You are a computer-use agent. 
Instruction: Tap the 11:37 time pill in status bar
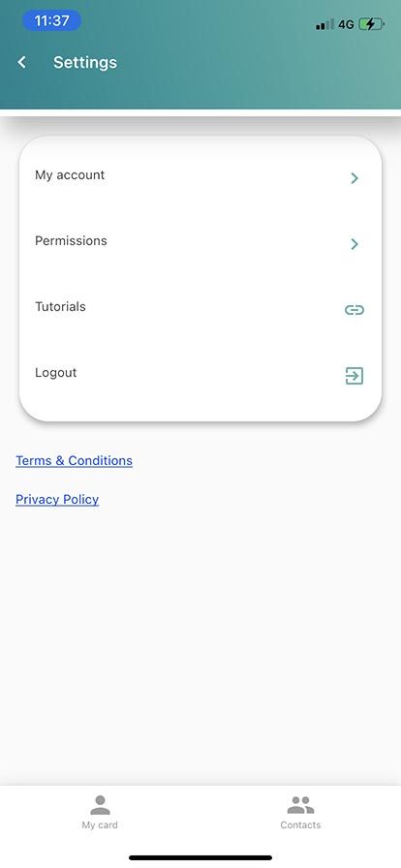(x=52, y=21)
